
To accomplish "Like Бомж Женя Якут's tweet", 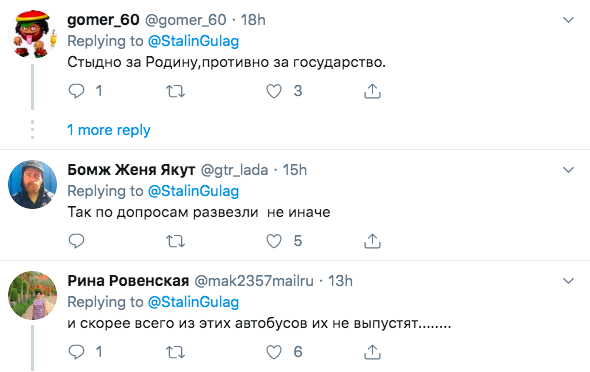I will tap(274, 241).
